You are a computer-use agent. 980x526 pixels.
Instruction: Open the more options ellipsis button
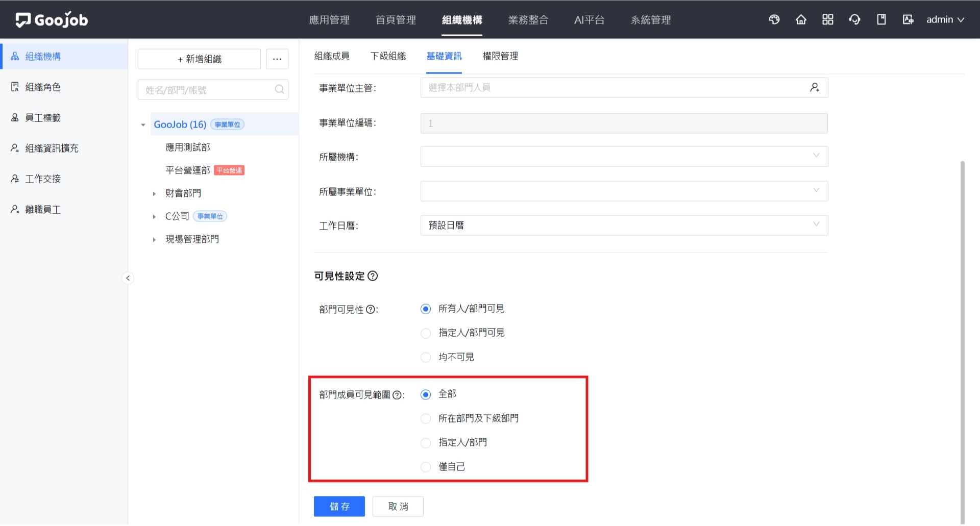277,59
